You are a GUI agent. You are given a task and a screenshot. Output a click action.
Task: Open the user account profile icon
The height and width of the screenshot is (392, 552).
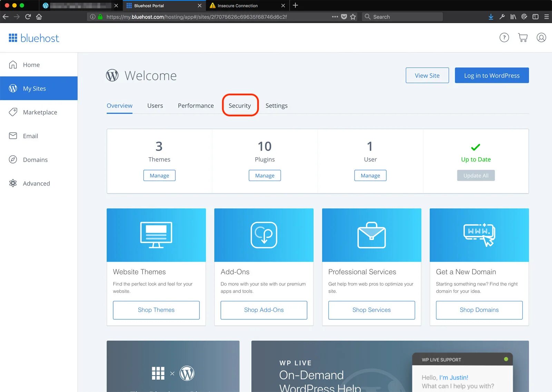point(541,38)
